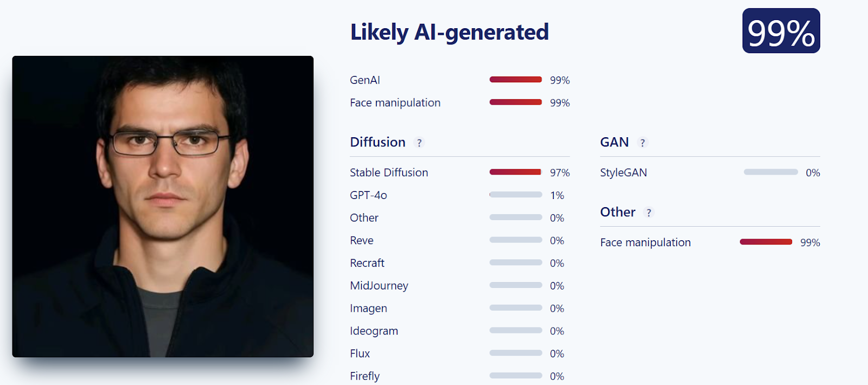Click the Diffusion section heading

pyautogui.click(x=378, y=142)
